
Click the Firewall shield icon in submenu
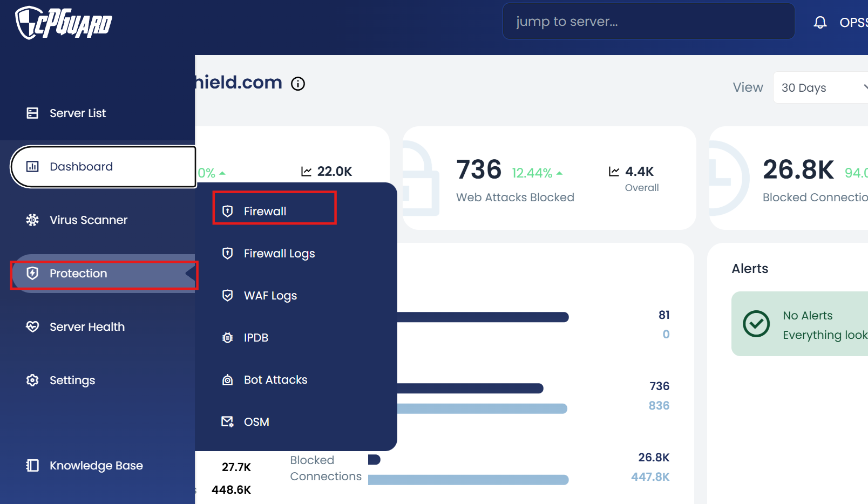click(x=228, y=211)
